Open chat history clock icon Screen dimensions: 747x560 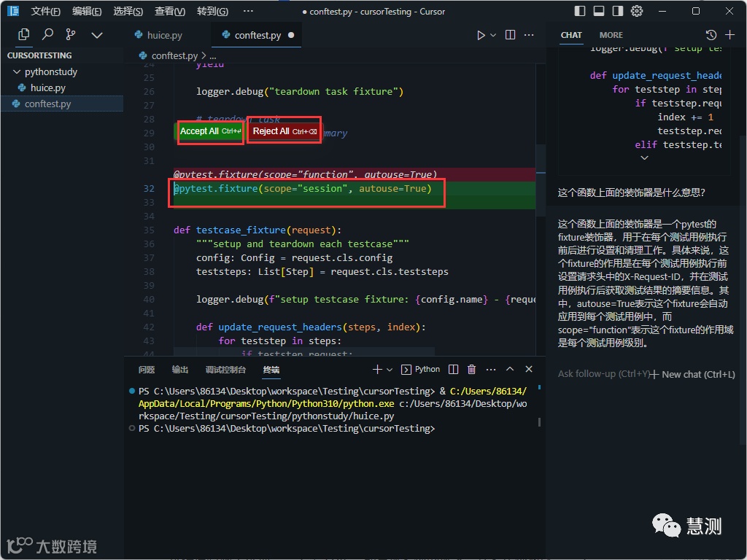coord(711,35)
